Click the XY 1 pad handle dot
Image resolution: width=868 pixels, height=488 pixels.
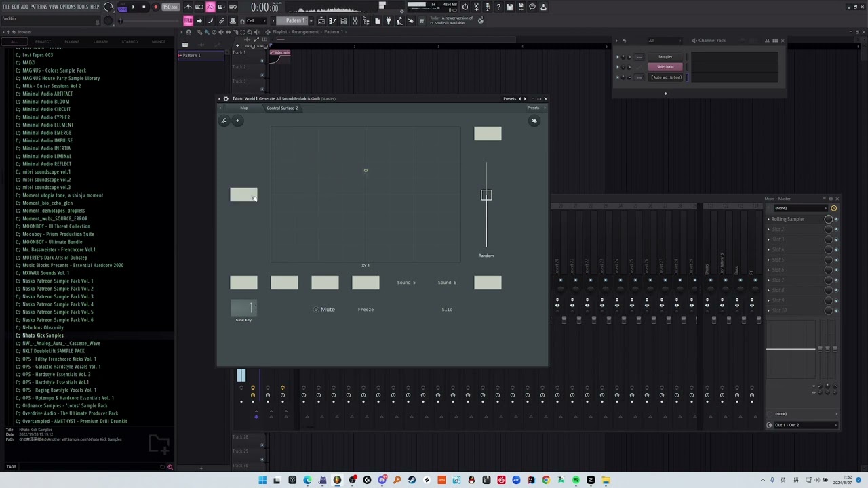(x=366, y=170)
